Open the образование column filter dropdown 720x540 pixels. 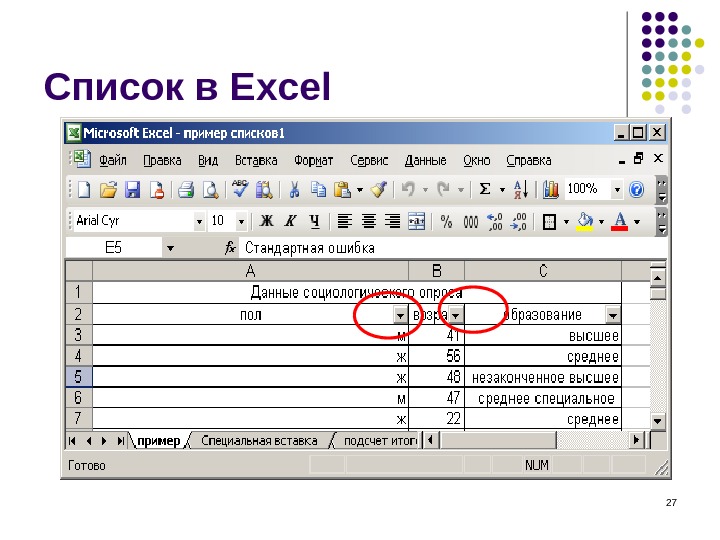click(613, 315)
